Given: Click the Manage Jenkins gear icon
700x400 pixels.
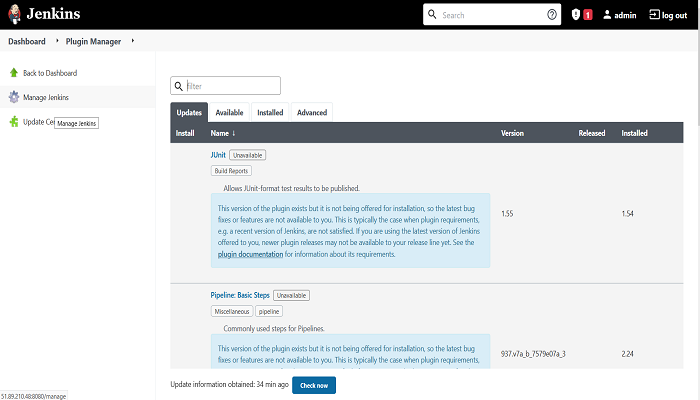Looking at the screenshot, I should (x=14, y=97).
